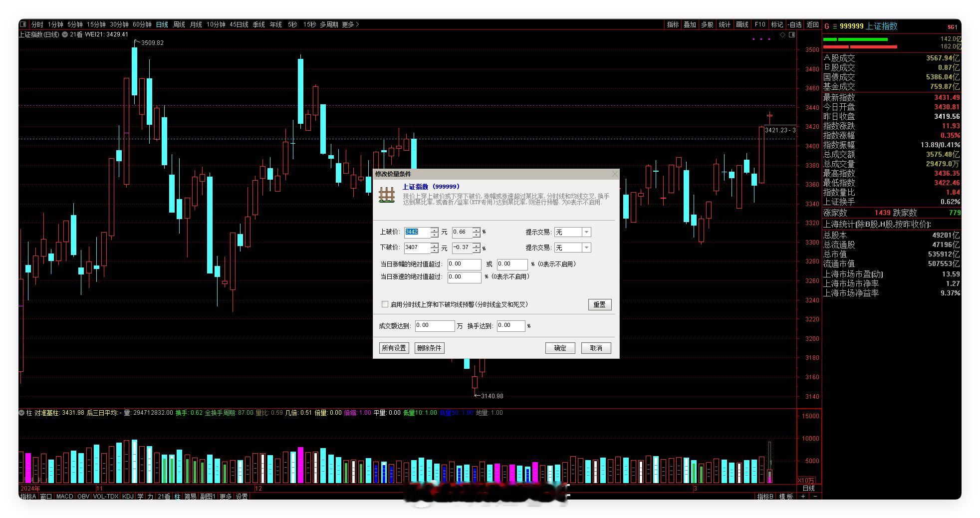Click 返回 to go back
980x518 pixels.
[813, 24]
